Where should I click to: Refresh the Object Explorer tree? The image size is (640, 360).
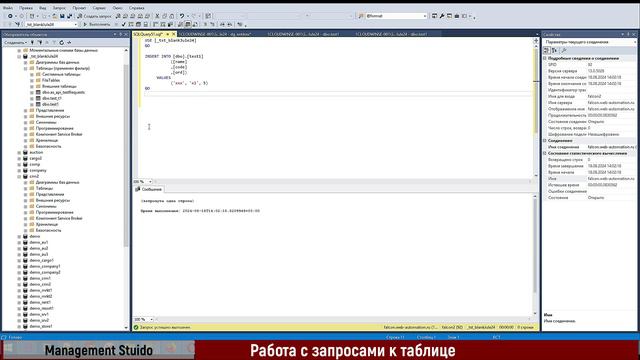tap(62, 42)
